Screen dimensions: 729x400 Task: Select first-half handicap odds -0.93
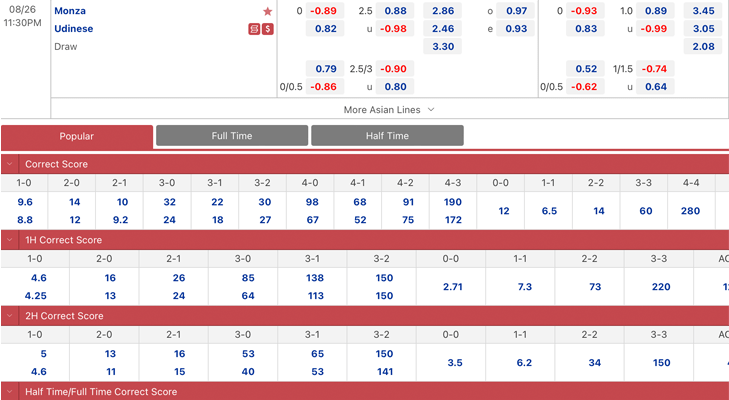585,11
